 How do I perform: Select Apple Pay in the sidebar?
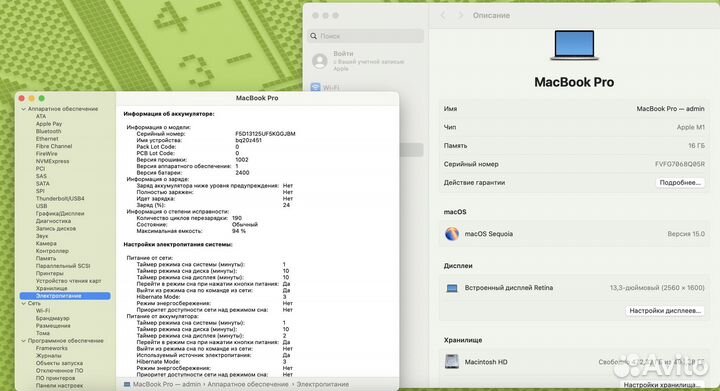point(49,124)
